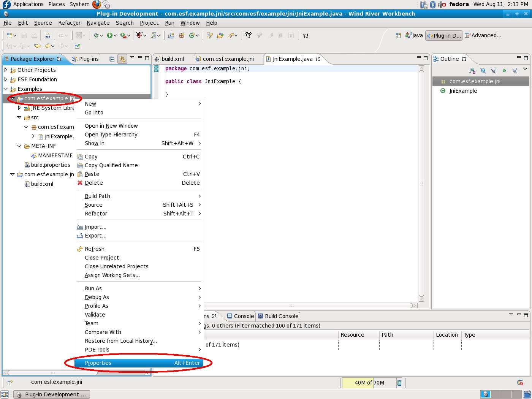Toggle Hide Local Types in Outline
532x399 pixels.
515,71
